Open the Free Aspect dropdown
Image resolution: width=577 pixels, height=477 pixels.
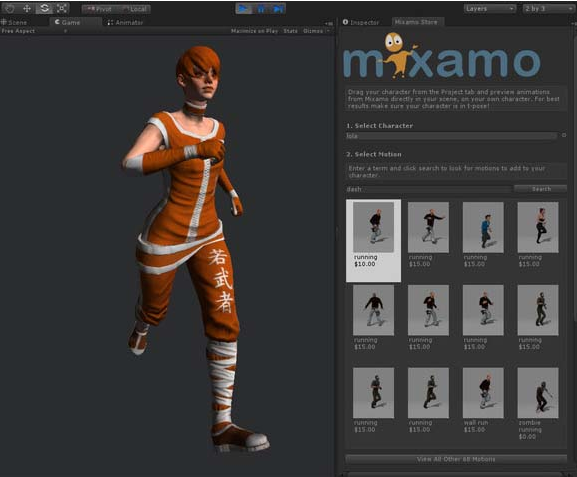point(34,31)
